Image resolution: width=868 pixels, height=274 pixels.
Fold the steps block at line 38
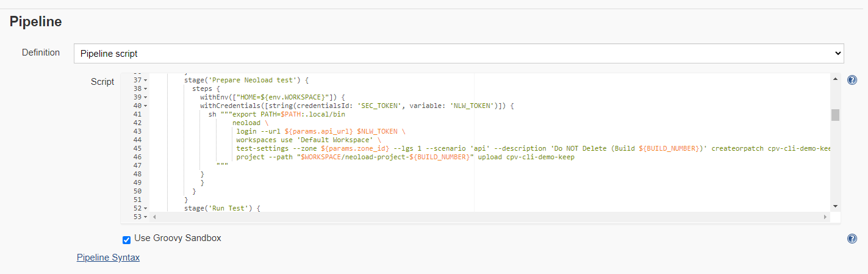pyautogui.click(x=146, y=89)
